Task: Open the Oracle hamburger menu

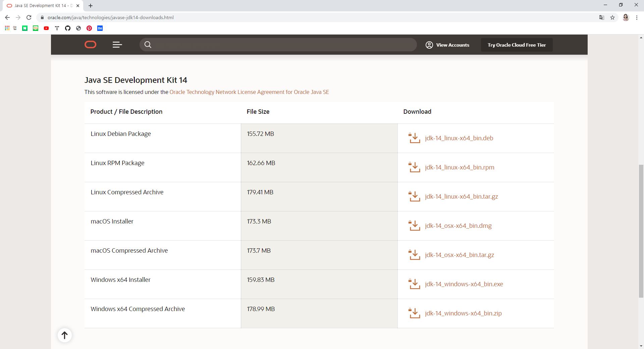Action: (x=117, y=45)
